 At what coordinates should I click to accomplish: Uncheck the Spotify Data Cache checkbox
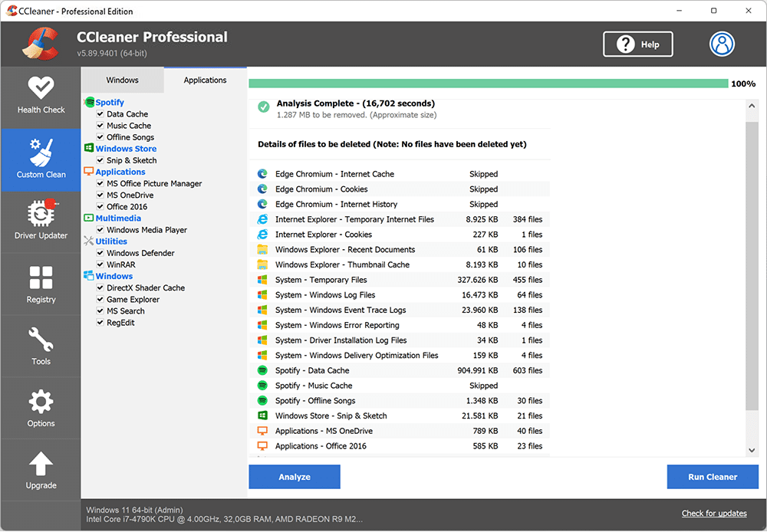pyautogui.click(x=99, y=113)
